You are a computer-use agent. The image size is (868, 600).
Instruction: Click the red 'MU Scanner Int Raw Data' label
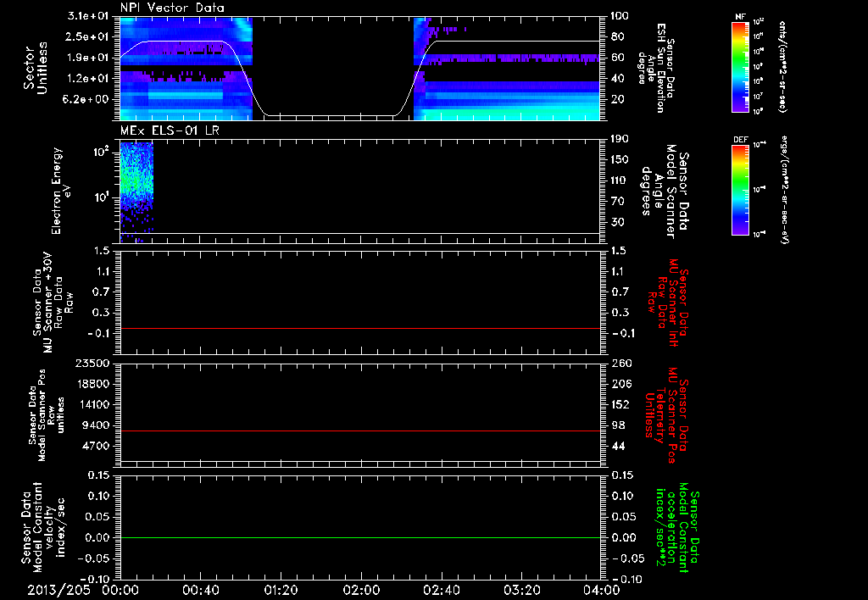667,303
